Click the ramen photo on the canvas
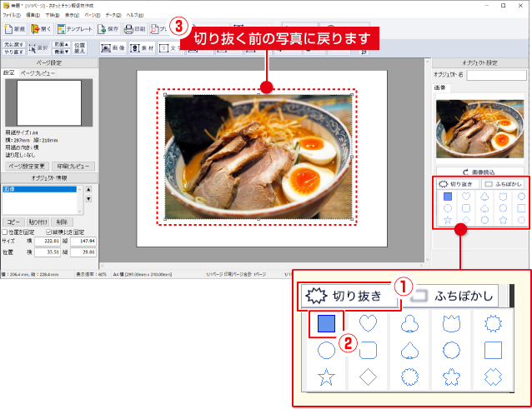Image resolution: width=532 pixels, height=409 pixels. pos(258,157)
